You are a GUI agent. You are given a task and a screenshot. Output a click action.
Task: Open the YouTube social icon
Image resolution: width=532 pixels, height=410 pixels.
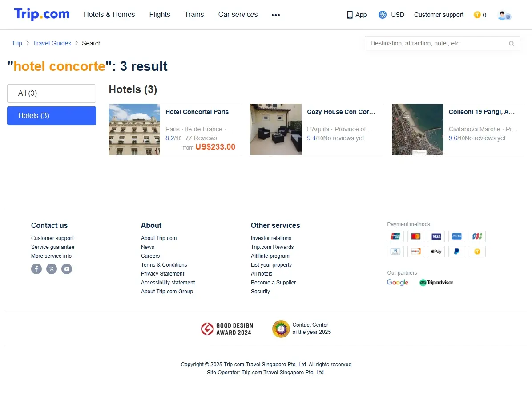pos(67,269)
